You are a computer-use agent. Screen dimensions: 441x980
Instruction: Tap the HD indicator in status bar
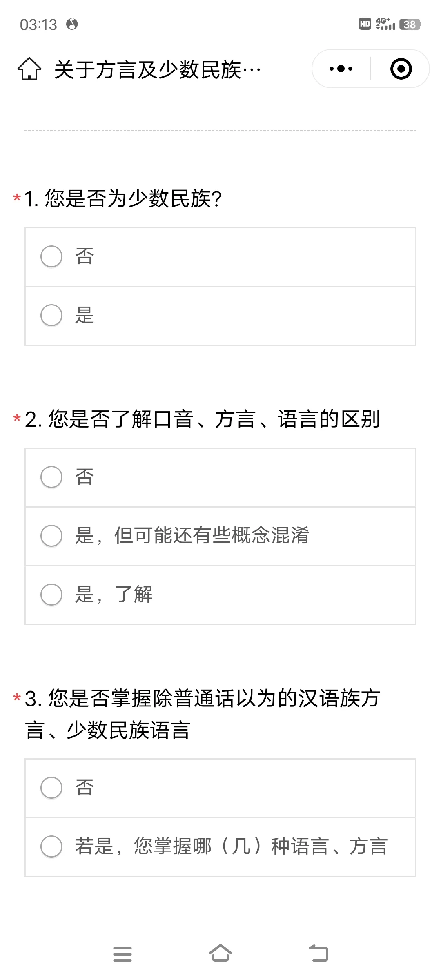pyautogui.click(x=365, y=24)
